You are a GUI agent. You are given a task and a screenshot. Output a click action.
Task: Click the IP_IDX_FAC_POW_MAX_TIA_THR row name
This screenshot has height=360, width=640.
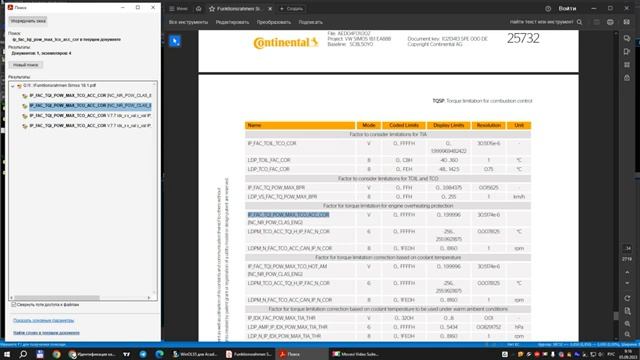coord(281,318)
